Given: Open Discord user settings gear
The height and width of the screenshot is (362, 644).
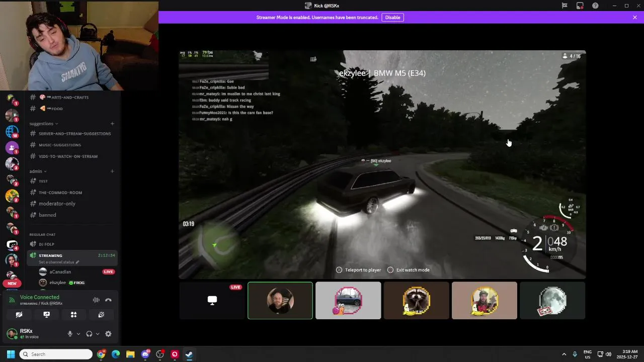Looking at the screenshot, I should 108,334.
